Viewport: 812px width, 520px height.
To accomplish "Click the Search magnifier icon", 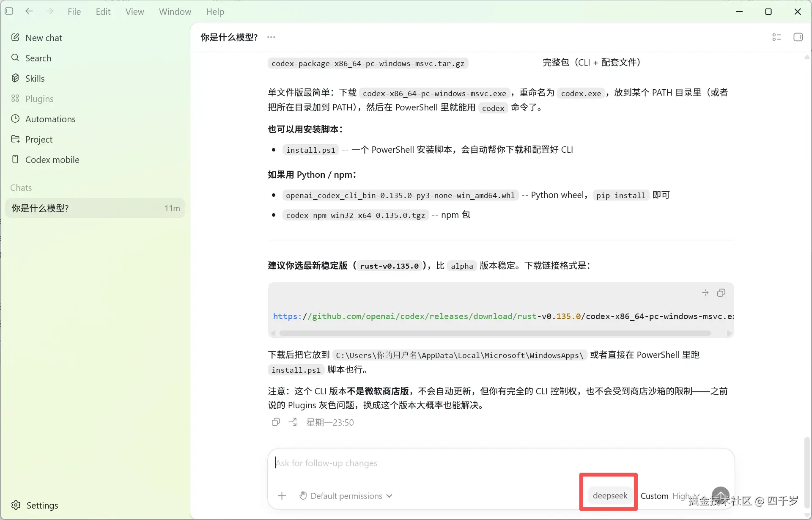I will pos(15,58).
